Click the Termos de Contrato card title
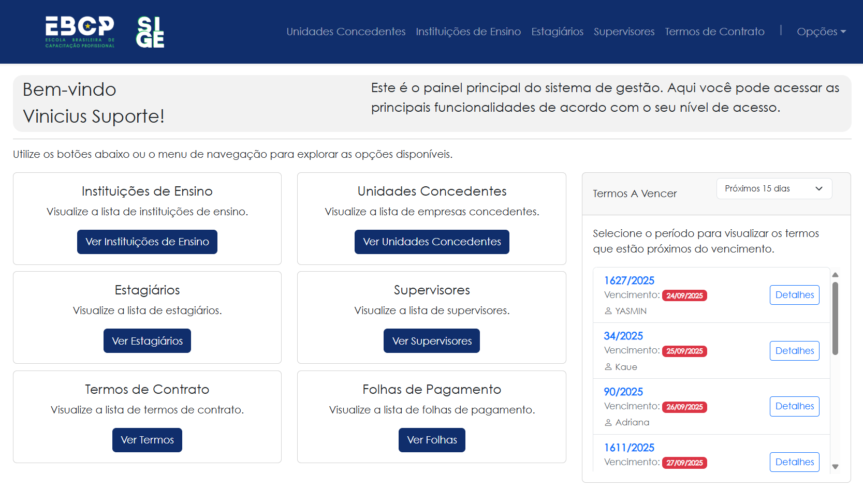 (147, 389)
